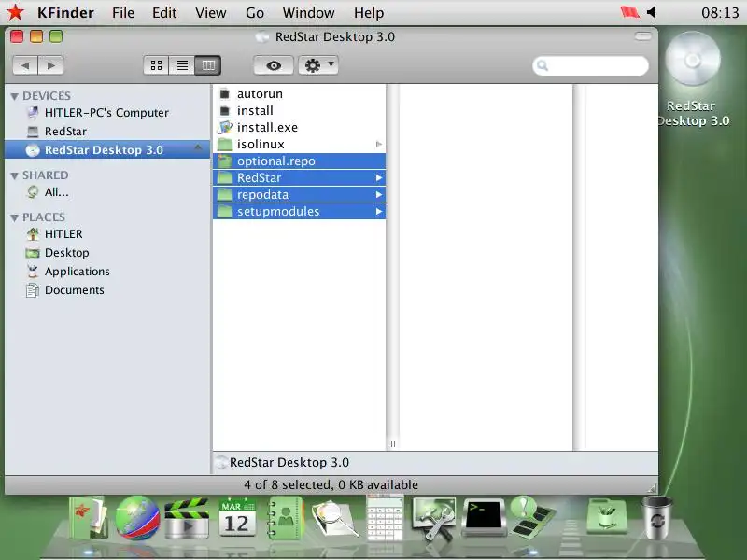Screen dimensions: 747x560
Task: Select the setupmodules folder
Action: 299,211
